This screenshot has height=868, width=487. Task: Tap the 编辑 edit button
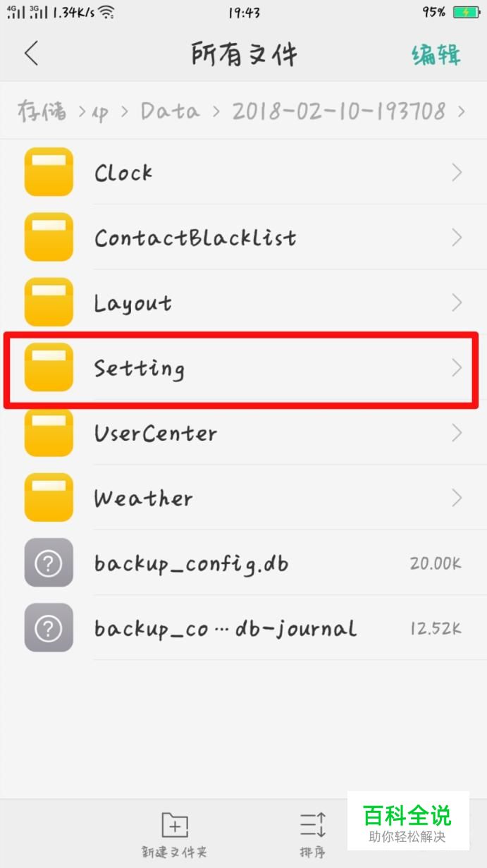coord(436,54)
